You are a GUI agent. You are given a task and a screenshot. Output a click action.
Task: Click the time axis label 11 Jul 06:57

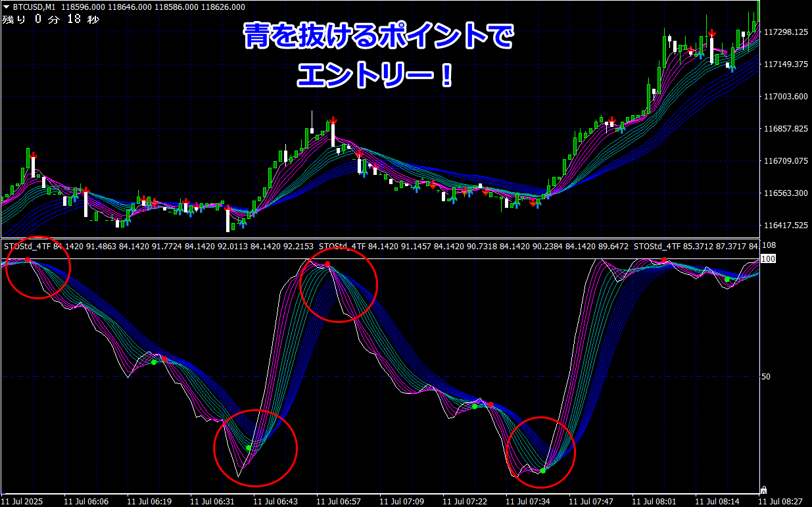coord(339,502)
